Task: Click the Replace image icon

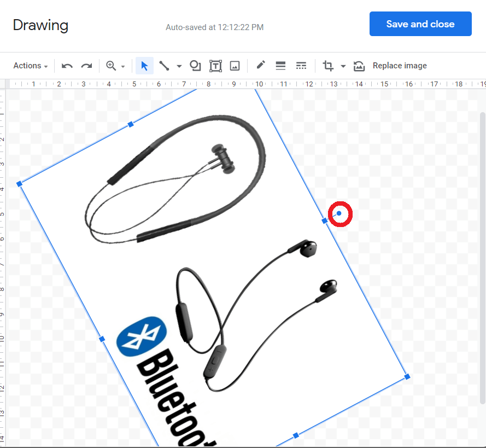Action: point(359,66)
